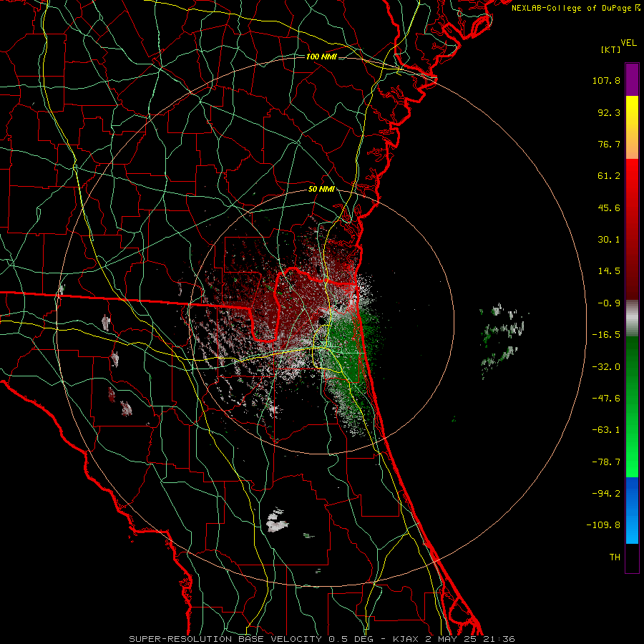Screen dimensions: 644x644
Task: Click the 30.1 velocity scale value
Action: pyautogui.click(x=609, y=240)
